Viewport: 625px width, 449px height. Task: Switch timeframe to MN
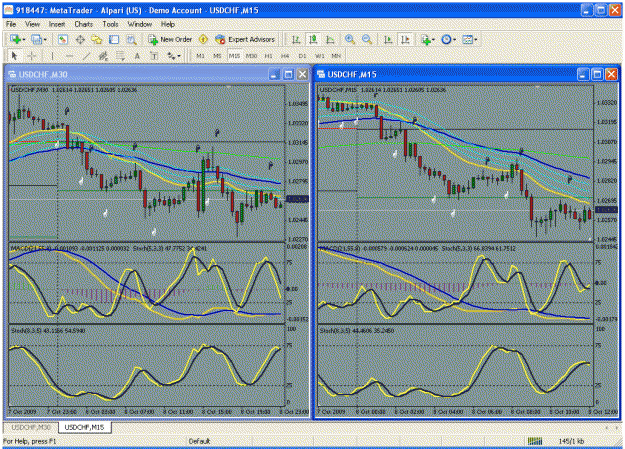pos(336,56)
